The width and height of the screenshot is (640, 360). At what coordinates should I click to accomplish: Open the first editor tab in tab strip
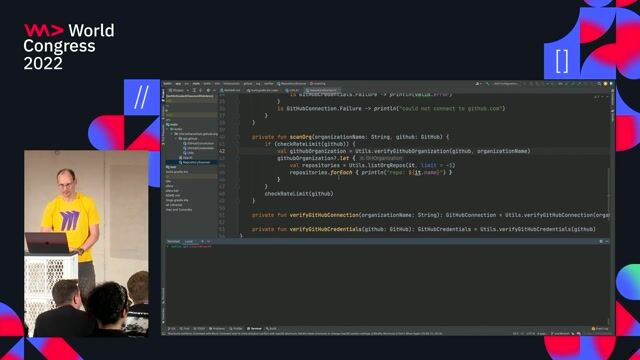[x=230, y=90]
